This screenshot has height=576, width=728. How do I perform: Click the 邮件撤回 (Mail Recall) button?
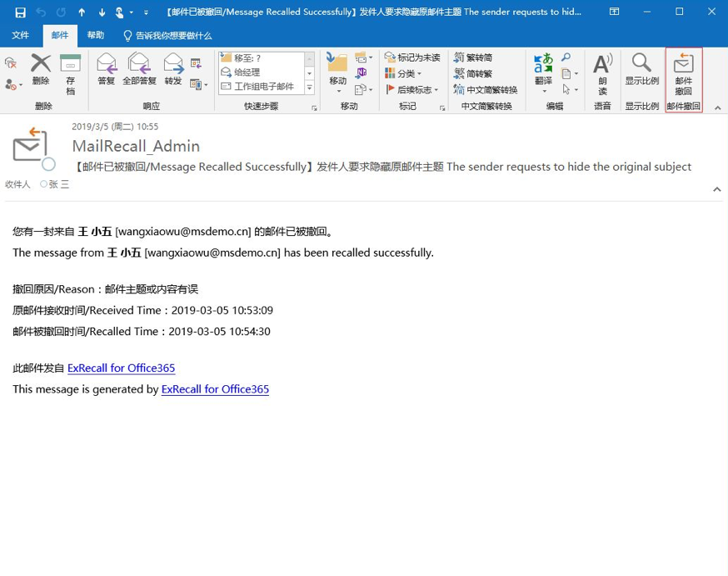[x=683, y=73]
